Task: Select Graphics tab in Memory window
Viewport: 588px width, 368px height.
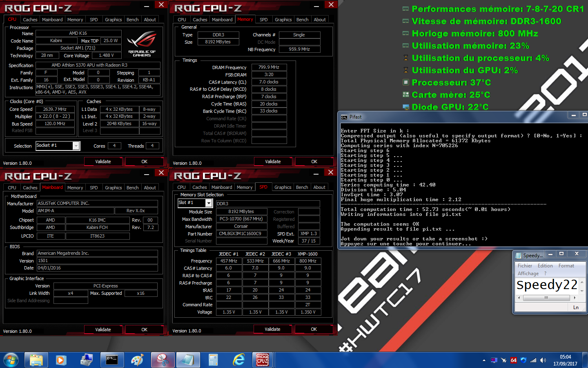Action: coord(283,20)
